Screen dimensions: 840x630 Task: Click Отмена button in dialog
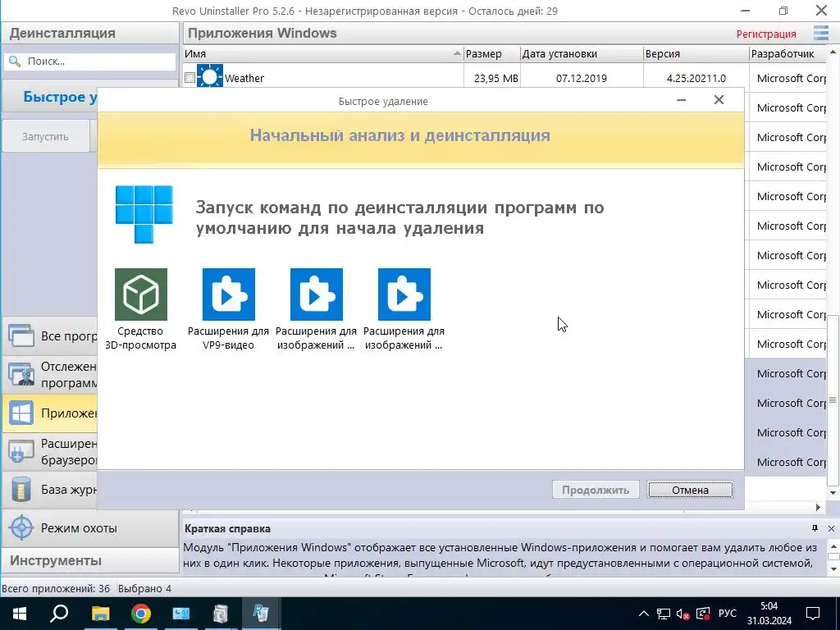pyautogui.click(x=690, y=490)
